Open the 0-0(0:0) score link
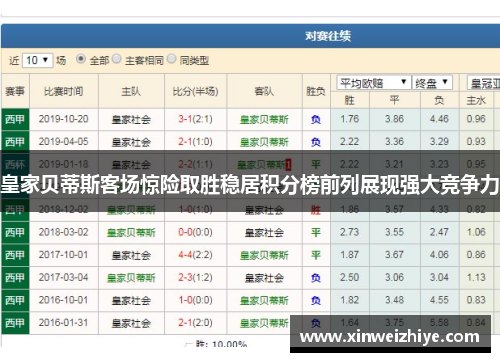This screenshot has height=362, width=500. pos(195,232)
